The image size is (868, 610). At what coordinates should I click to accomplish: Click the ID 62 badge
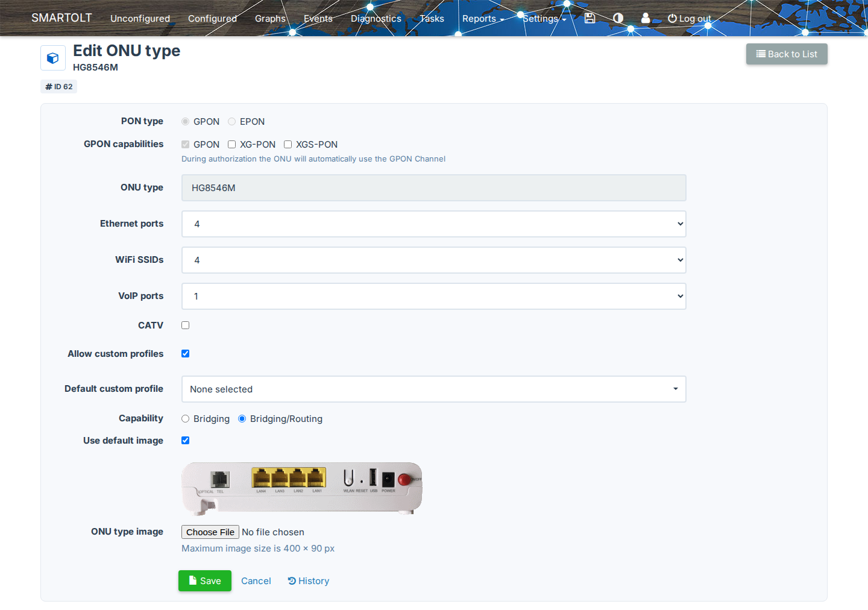(59, 87)
